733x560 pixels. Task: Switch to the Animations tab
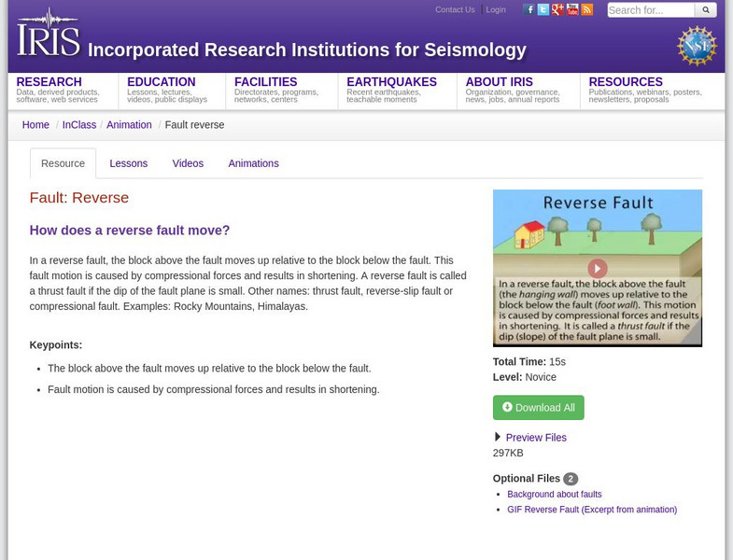[x=253, y=163]
